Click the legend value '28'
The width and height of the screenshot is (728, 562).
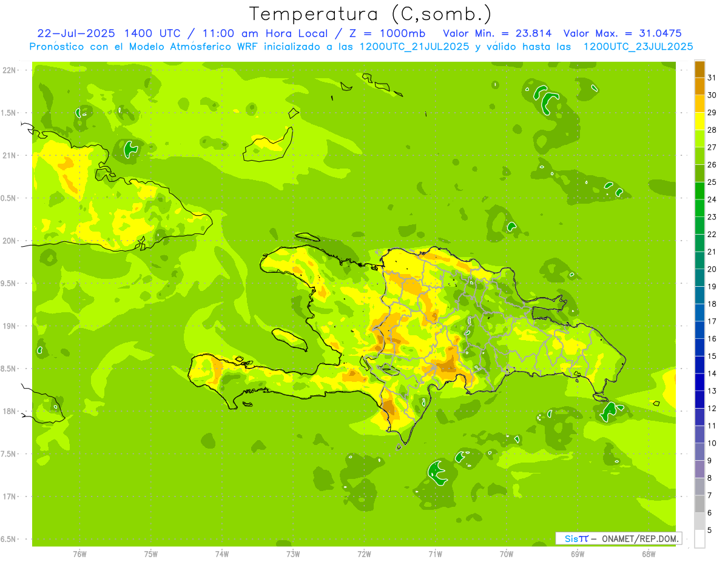(712, 130)
